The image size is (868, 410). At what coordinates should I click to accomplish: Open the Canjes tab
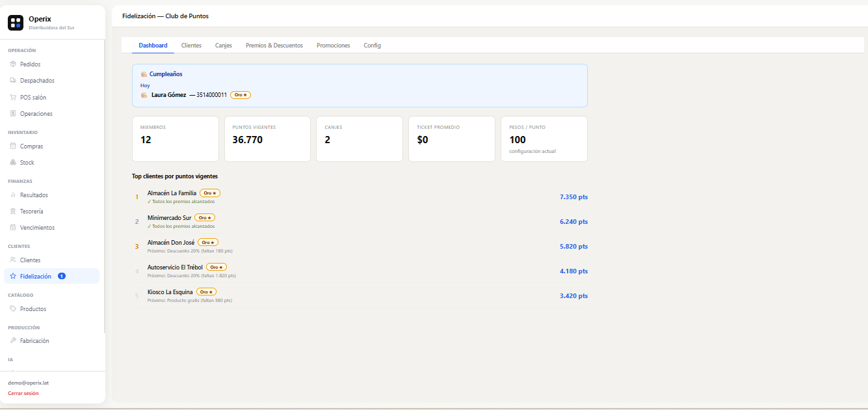224,46
